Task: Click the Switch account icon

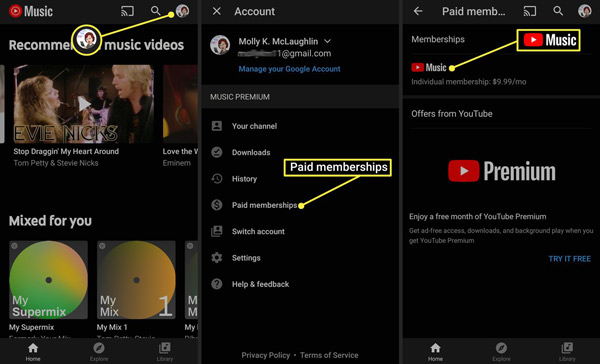Action: click(217, 231)
